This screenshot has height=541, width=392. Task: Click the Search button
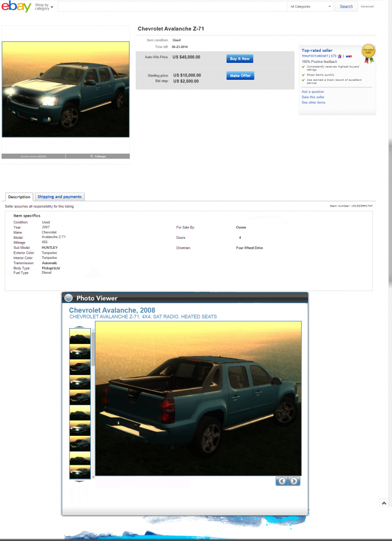pyautogui.click(x=346, y=6)
